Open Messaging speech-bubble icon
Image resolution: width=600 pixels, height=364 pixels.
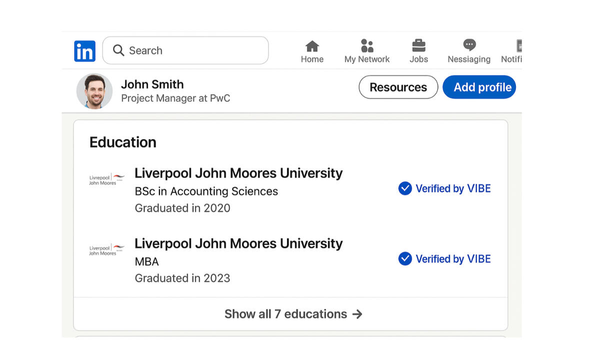click(x=469, y=45)
